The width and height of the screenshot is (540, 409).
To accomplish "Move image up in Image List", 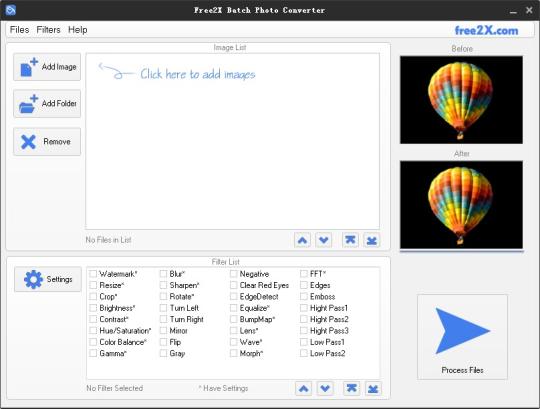I will [302, 240].
